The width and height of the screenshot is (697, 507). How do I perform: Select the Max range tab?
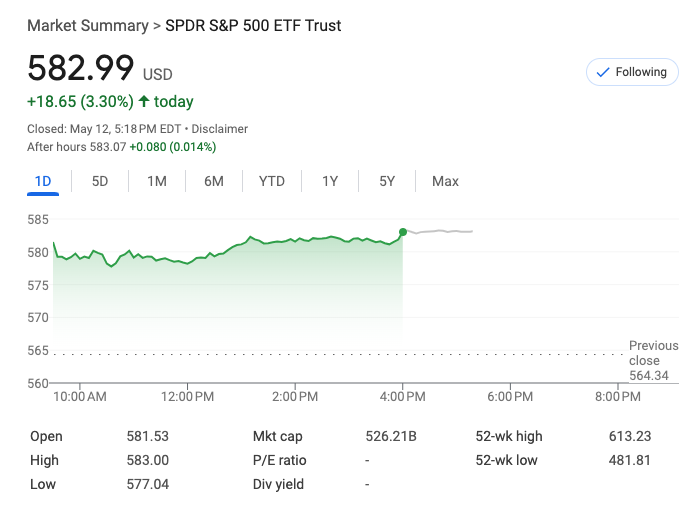(445, 181)
